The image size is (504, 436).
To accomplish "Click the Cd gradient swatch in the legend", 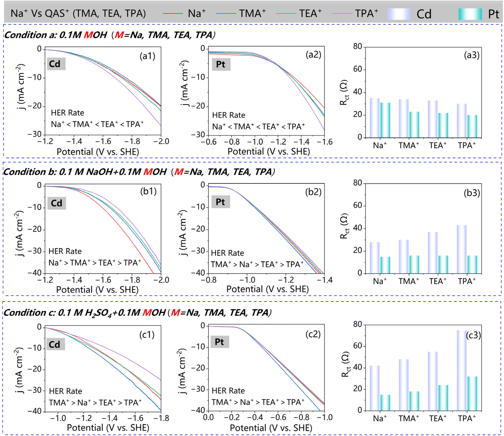I will tap(399, 14).
